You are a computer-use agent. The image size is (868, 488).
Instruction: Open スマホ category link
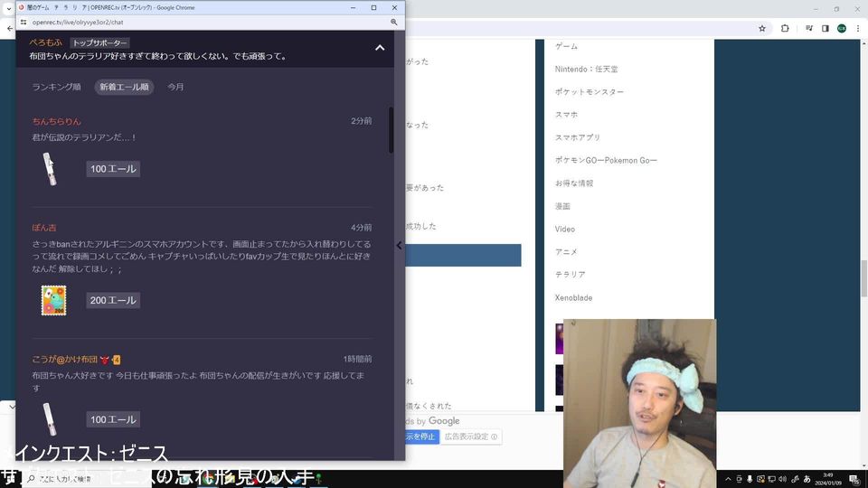click(566, 115)
